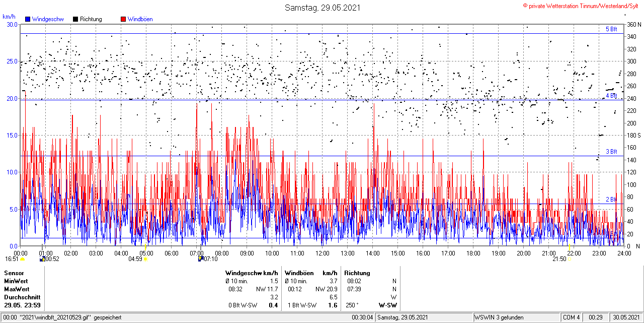The height and width of the screenshot is (323, 644).
Task: Select the 'Richtung' legend label
Action: (x=91, y=19)
